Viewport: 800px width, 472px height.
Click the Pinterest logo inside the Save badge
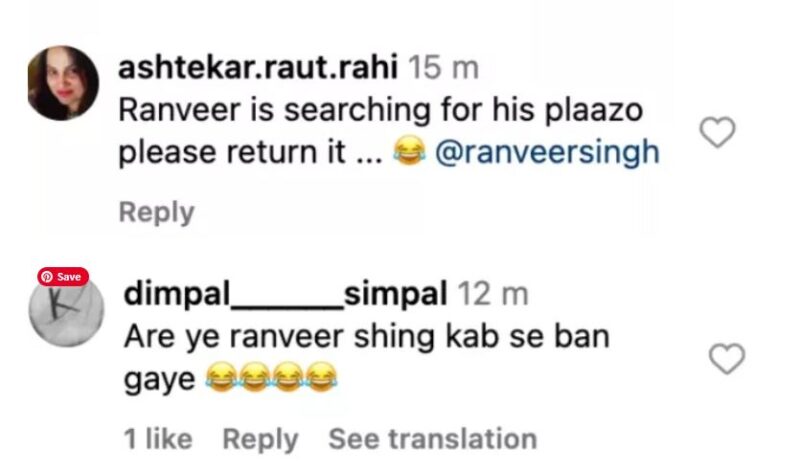(x=47, y=277)
